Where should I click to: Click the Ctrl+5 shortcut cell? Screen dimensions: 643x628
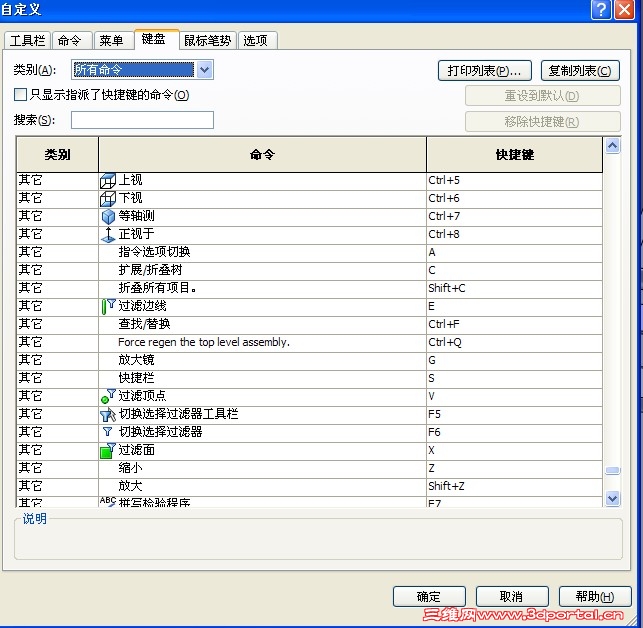pos(515,180)
